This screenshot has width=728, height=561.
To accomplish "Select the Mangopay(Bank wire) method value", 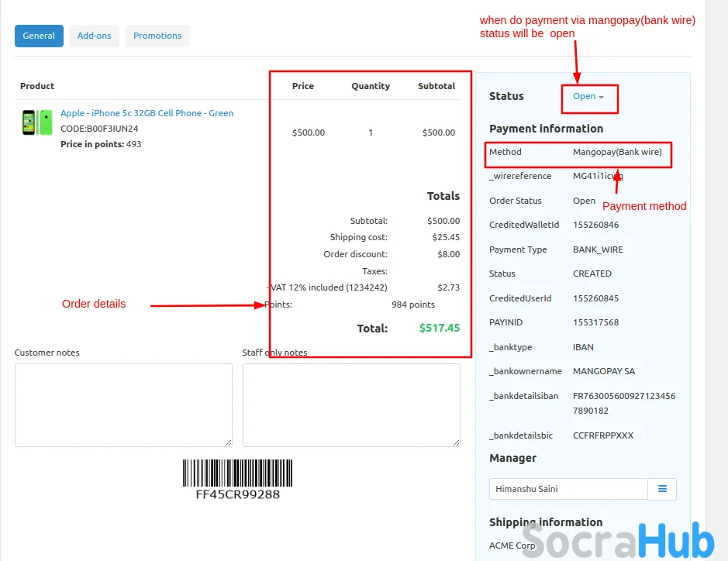I will [x=617, y=152].
